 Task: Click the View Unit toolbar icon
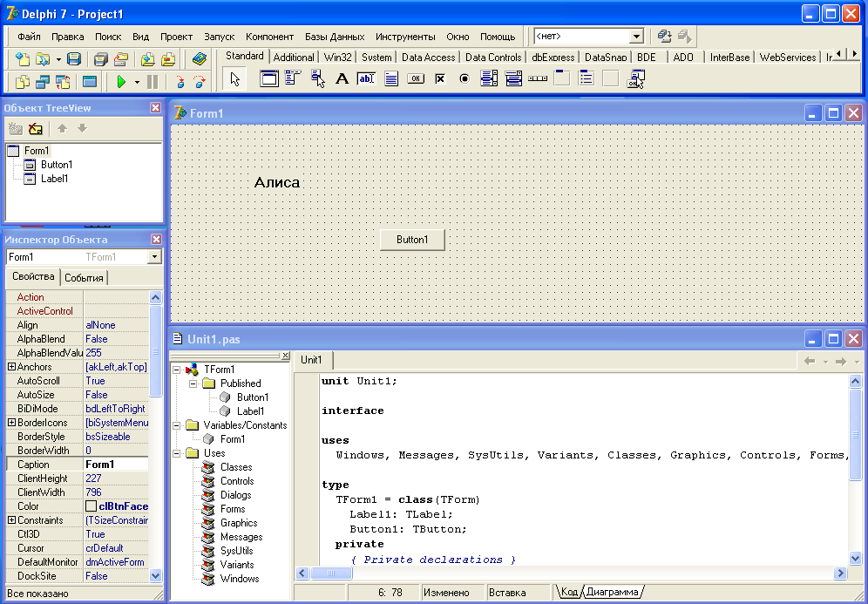[22, 82]
